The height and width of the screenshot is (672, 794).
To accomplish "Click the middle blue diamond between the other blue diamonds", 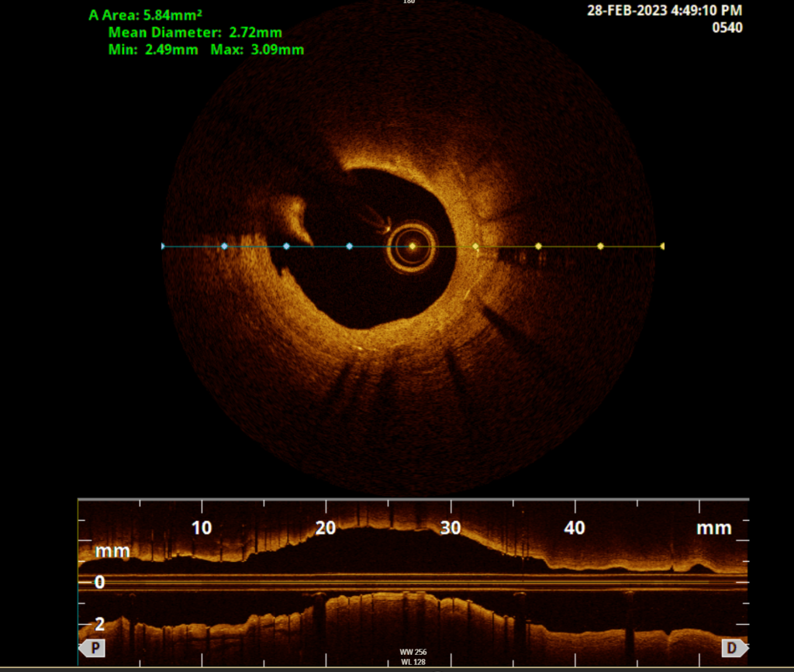I will coord(286,246).
